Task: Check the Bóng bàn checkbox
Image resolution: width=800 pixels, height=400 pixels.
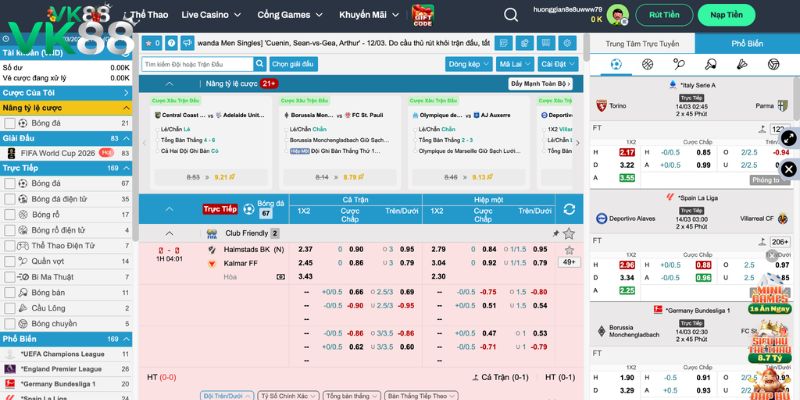Action: click(x=10, y=293)
